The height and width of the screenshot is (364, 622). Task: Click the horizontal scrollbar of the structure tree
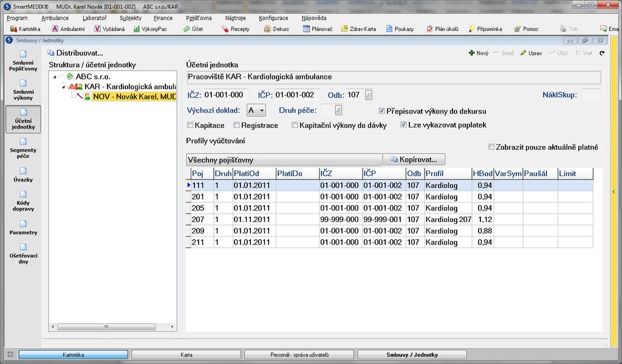[x=106, y=327]
